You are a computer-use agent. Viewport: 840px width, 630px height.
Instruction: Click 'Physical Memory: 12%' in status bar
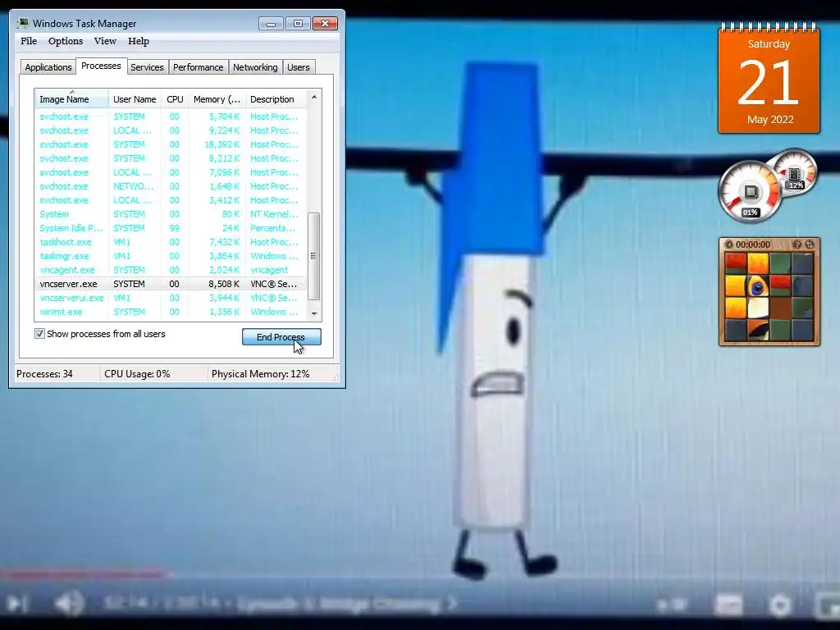click(260, 374)
